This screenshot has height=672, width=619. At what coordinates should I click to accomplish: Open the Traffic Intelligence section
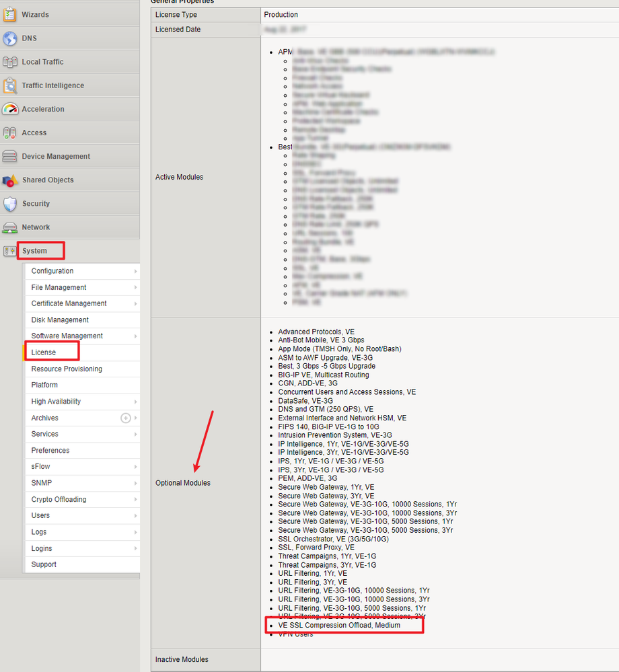pos(52,85)
